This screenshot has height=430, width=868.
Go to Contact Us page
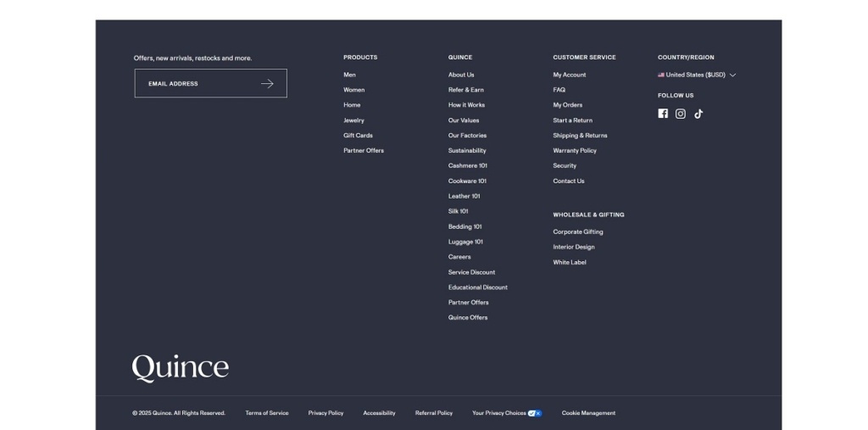569,181
